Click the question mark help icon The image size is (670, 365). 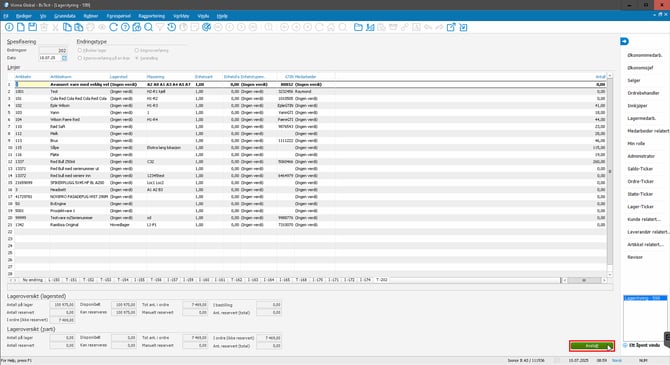point(125,27)
